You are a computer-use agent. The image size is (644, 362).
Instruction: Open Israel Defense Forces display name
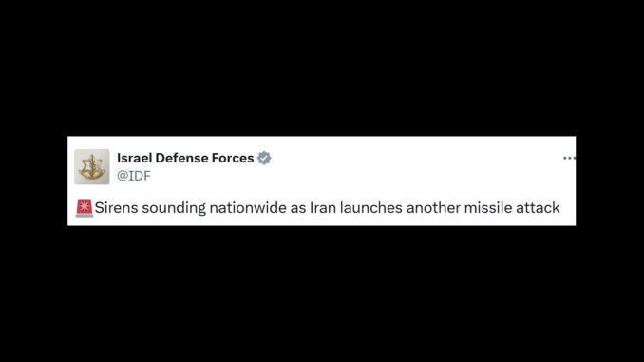pos(185,158)
